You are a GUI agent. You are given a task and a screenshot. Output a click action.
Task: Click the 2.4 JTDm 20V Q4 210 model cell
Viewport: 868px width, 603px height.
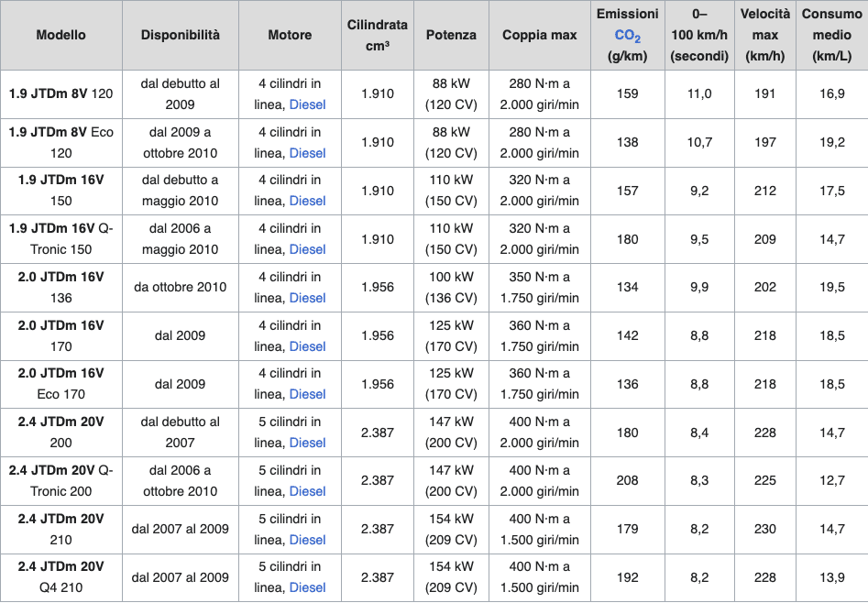click(61, 577)
